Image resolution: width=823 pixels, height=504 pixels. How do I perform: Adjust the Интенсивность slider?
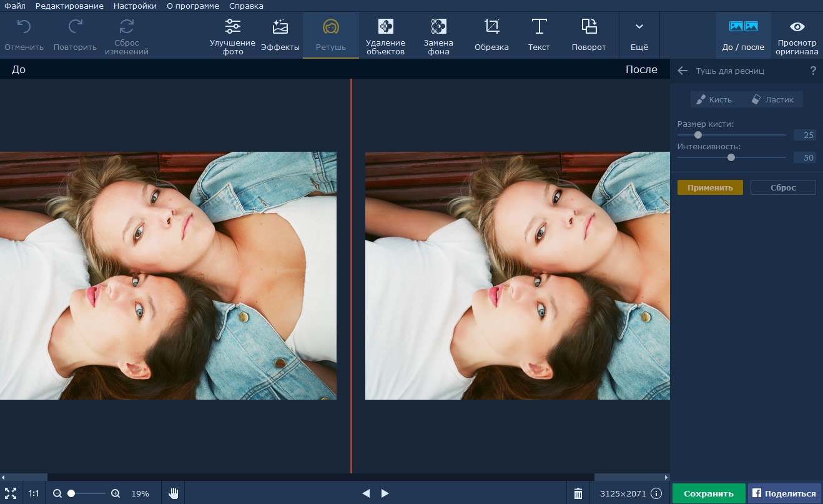click(731, 157)
